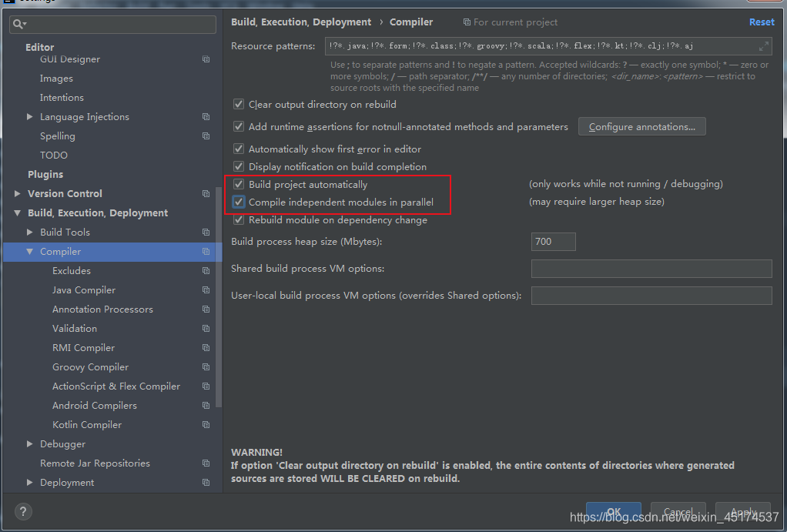Click the expand icon in Resource patterns field
The height and width of the screenshot is (532, 787).
[x=763, y=46]
